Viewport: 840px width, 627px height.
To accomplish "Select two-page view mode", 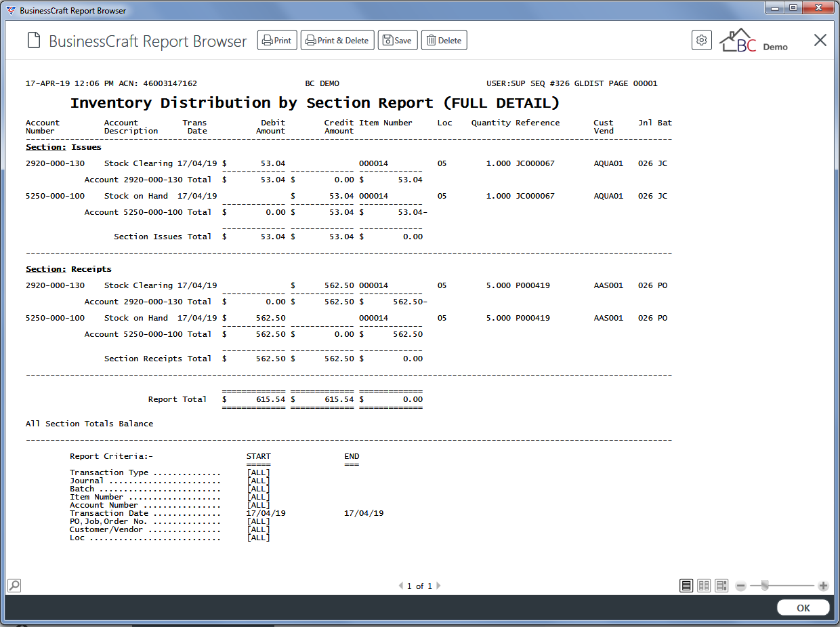I will 704,586.
